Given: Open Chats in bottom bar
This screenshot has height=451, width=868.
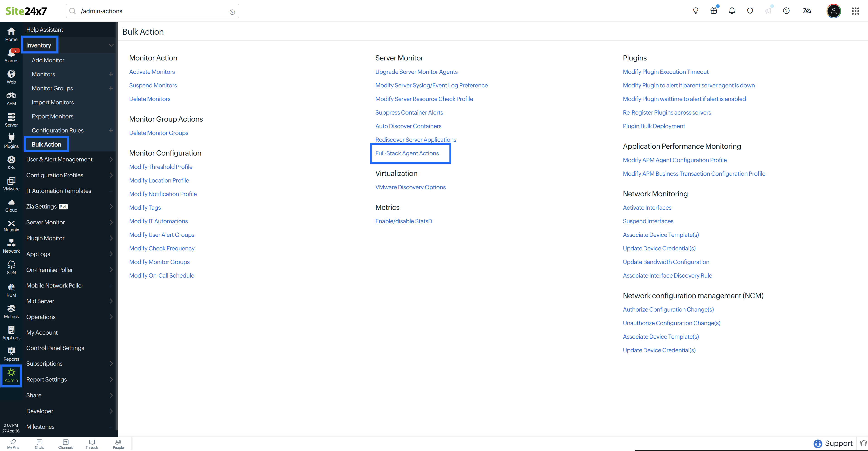Looking at the screenshot, I should 39,444.
